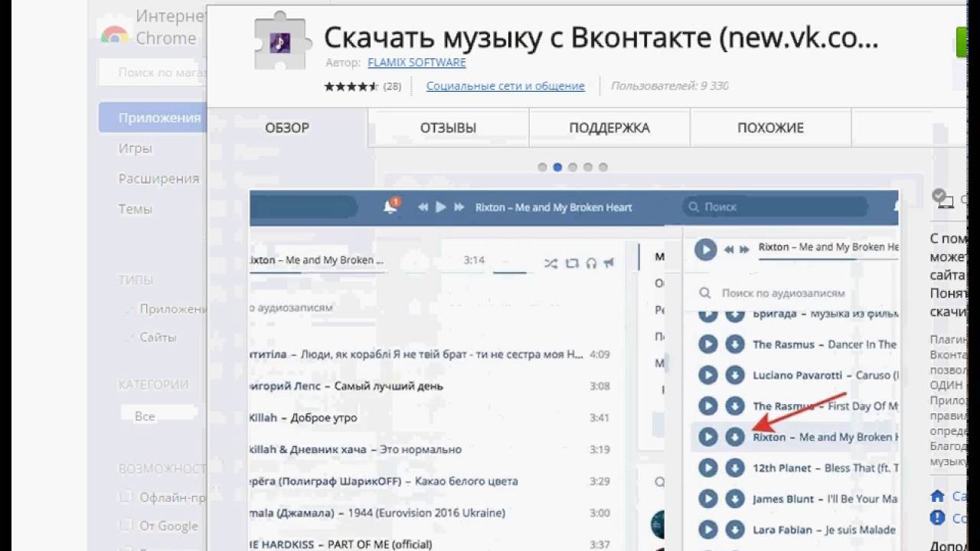Download the 12th Planet – Bless That track
Screen dimensions: 980x551
[x=735, y=468]
